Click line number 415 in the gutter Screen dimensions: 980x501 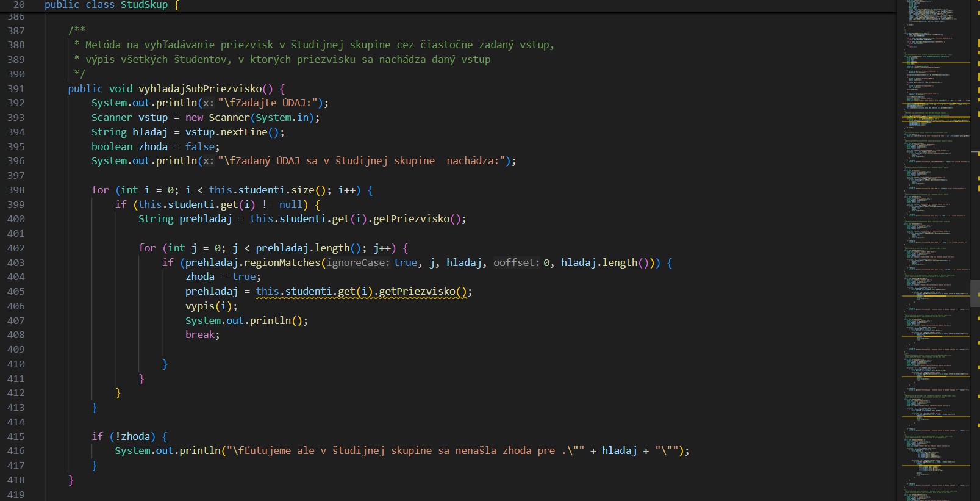coord(16,436)
